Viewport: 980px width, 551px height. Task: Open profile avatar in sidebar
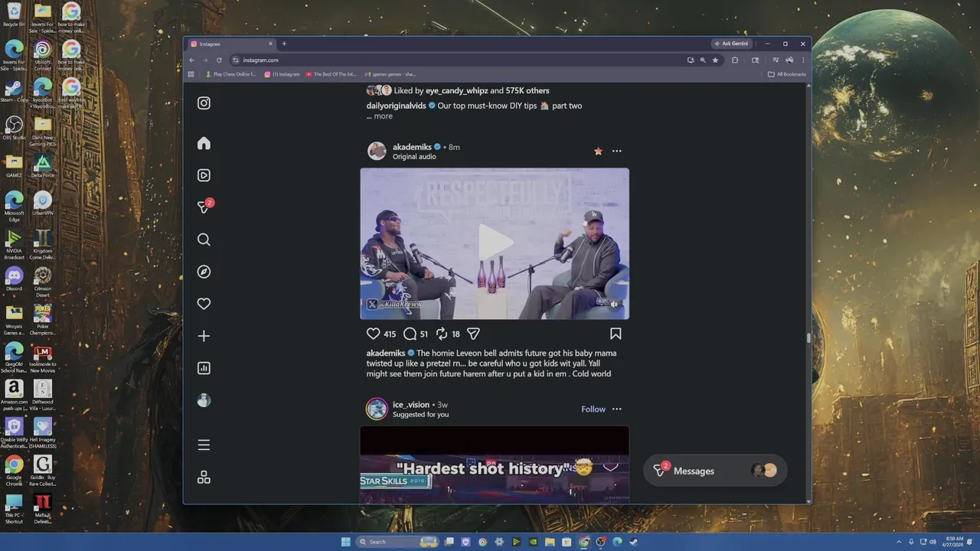204,400
